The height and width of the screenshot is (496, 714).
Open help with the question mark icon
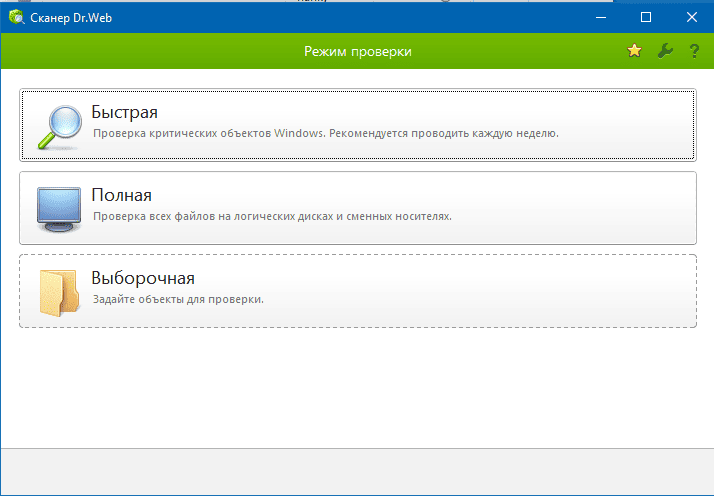(694, 51)
